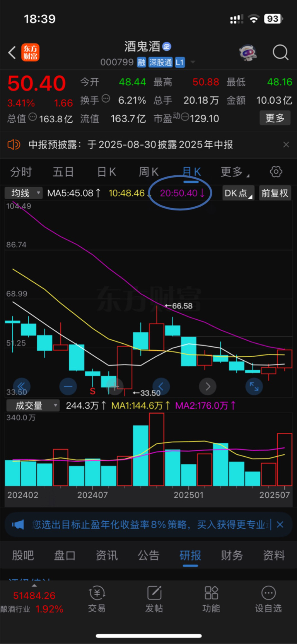Open the robot assistant icon
297x644 pixels.
click(x=248, y=52)
